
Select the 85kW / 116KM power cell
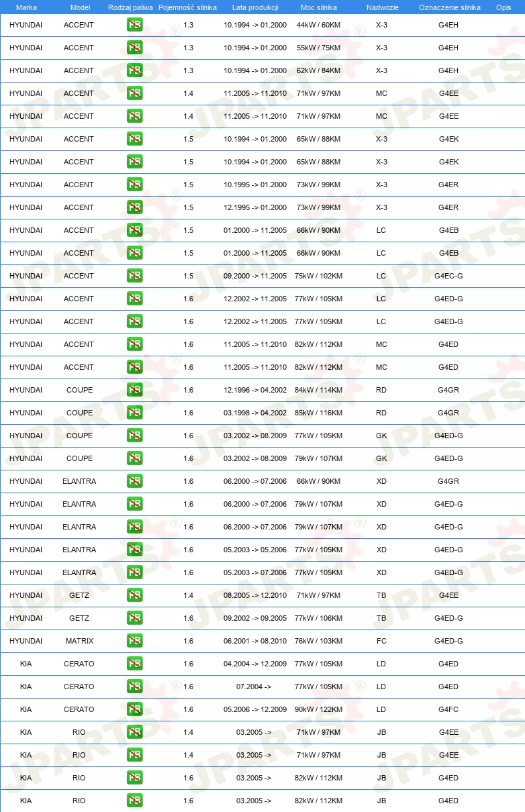click(319, 413)
